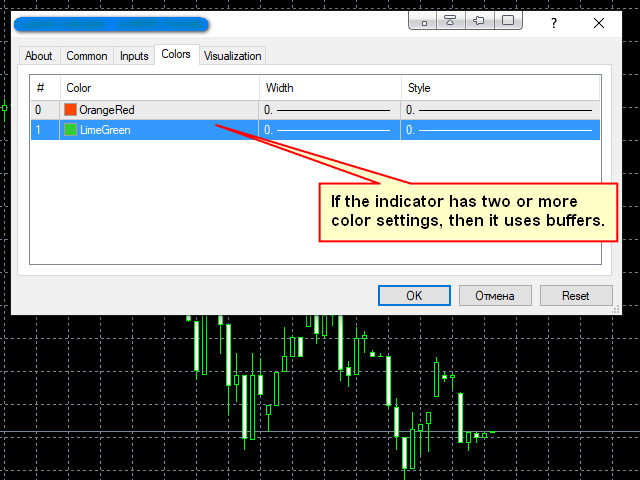Select the Visualization tab
The height and width of the screenshot is (480, 640).
[x=232, y=56]
